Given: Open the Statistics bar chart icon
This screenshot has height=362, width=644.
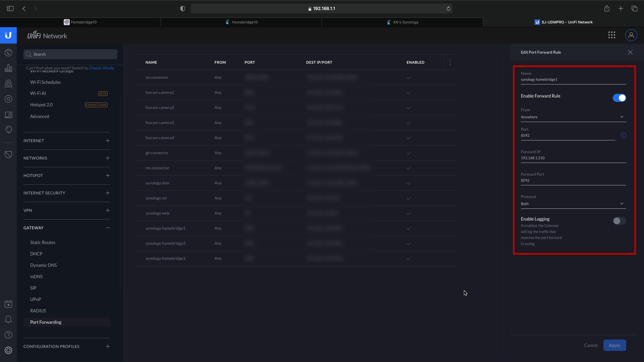Looking at the screenshot, I should [8, 68].
